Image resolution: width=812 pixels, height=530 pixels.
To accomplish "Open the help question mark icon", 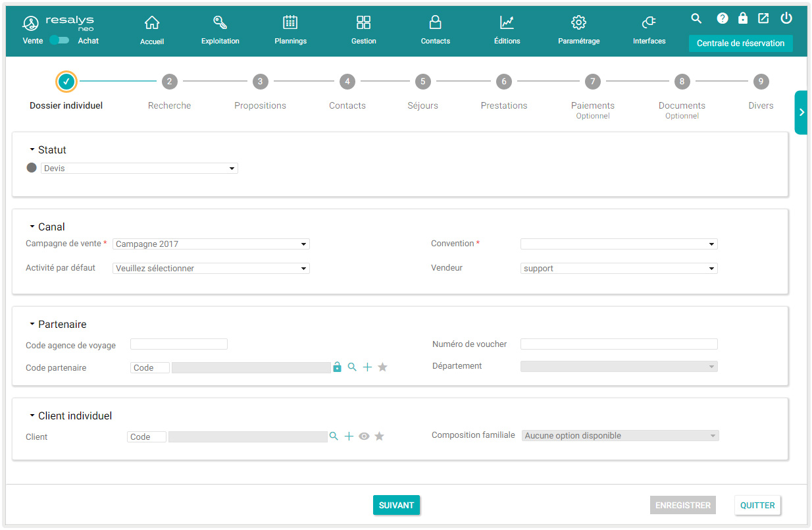I will tap(723, 18).
